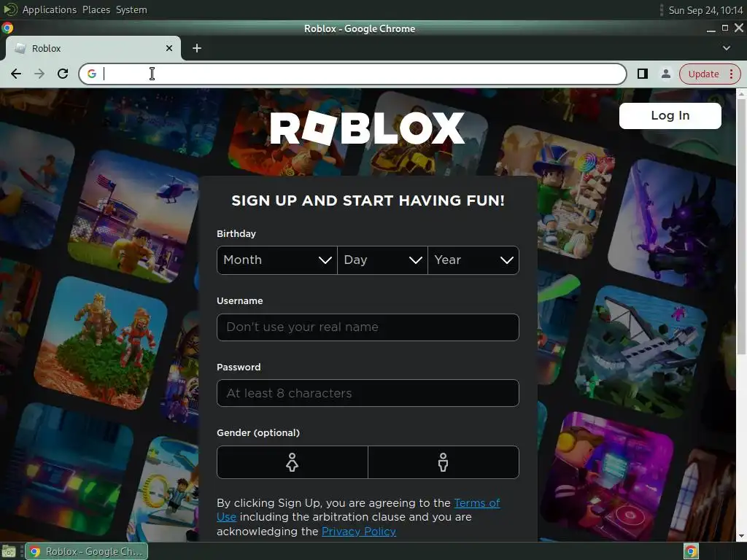Viewport: 747px width, 560px height.
Task: Click the distro logo icon in top panel
Action: tap(10, 9)
